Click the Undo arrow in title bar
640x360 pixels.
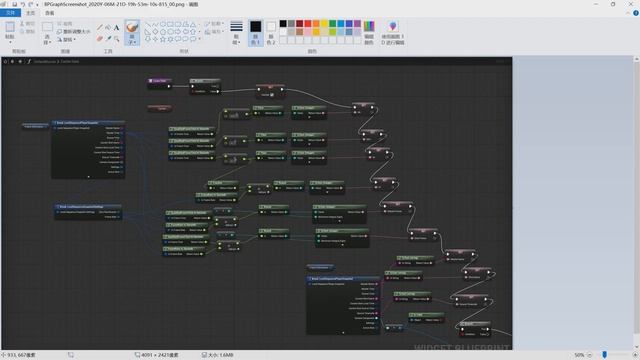tap(23, 4)
